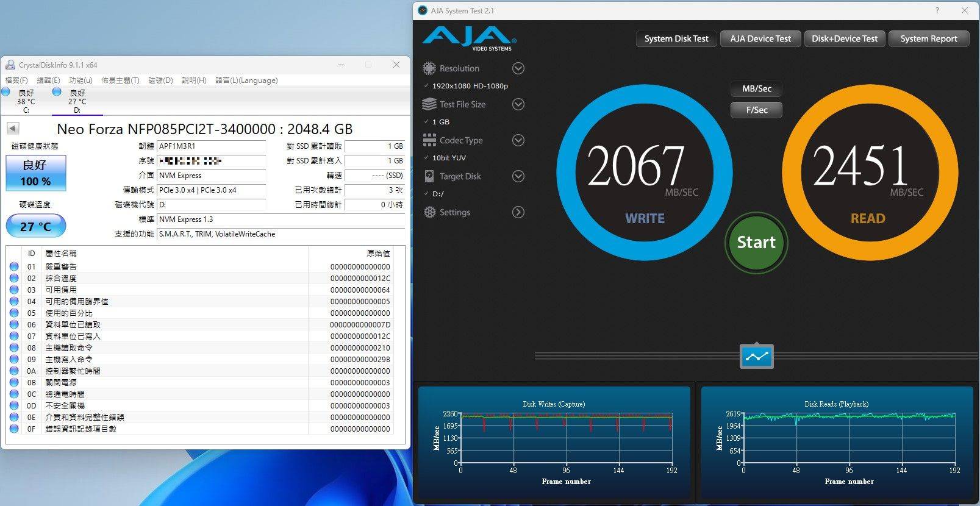Click the Settings gear icon in AJA
Viewport: 980px width, 506px height.
tap(430, 212)
